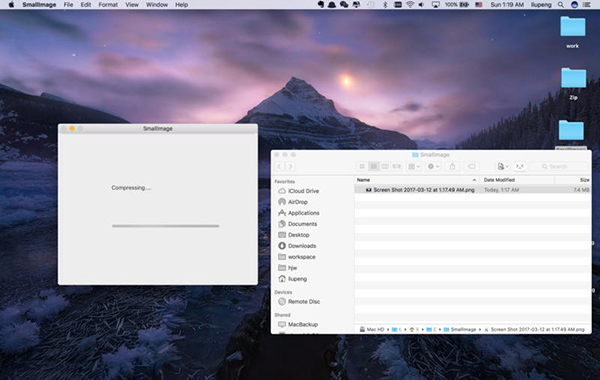Screen dimensions: 600x380
Task: Switch Finder to column view
Action: [385, 166]
